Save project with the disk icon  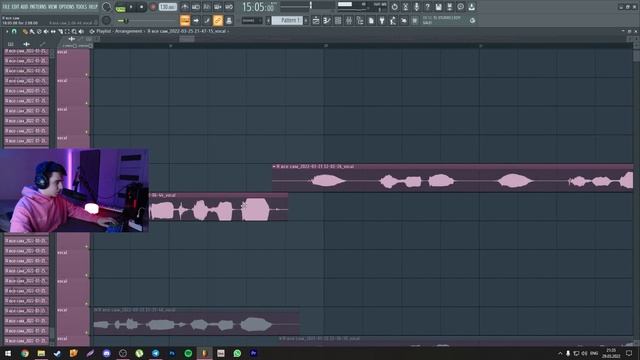click(x=438, y=7)
